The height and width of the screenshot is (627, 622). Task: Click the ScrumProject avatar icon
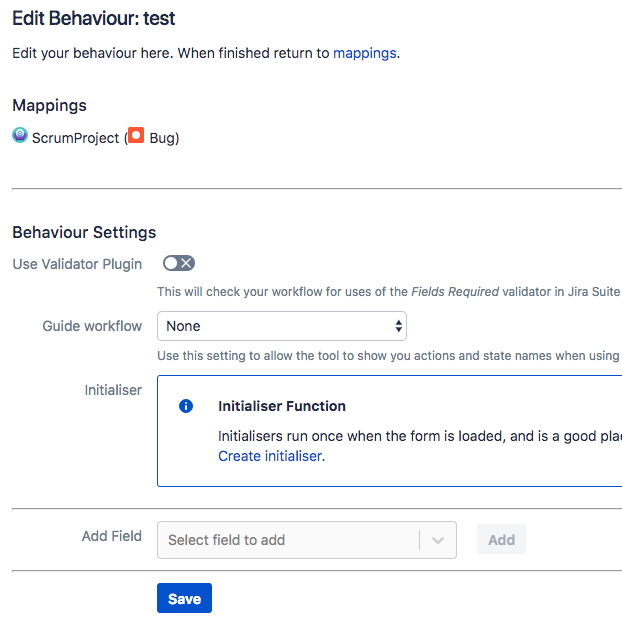[x=20, y=135]
